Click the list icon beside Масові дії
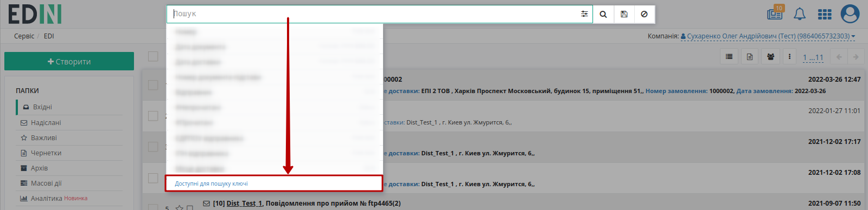The width and height of the screenshot is (868, 210). pos(24,183)
